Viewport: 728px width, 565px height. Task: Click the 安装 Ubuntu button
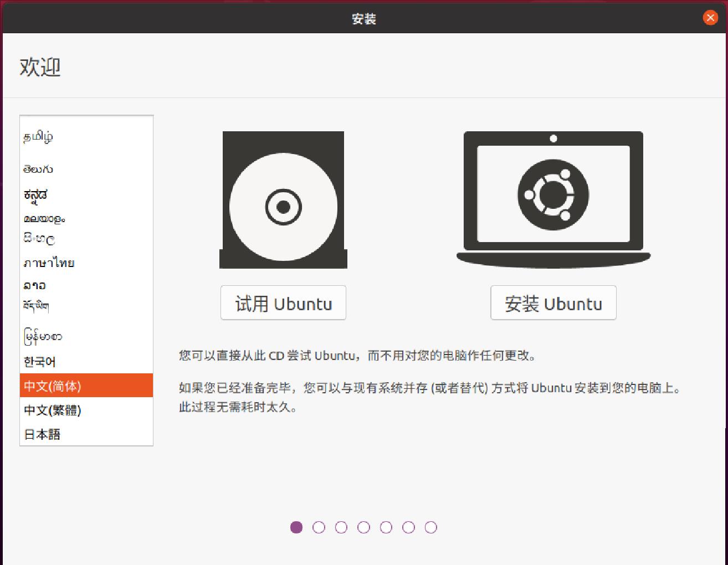click(553, 303)
